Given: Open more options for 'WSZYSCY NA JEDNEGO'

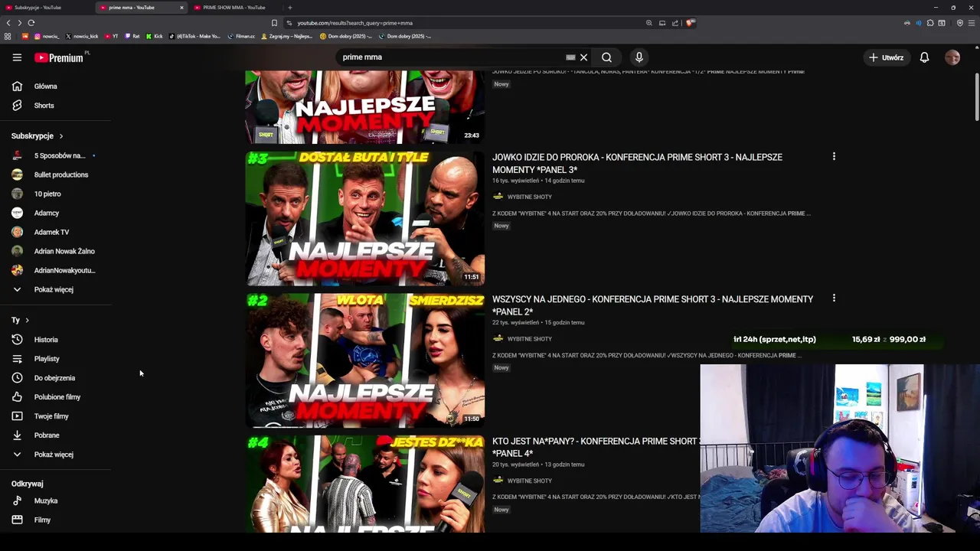Looking at the screenshot, I should coord(834,298).
